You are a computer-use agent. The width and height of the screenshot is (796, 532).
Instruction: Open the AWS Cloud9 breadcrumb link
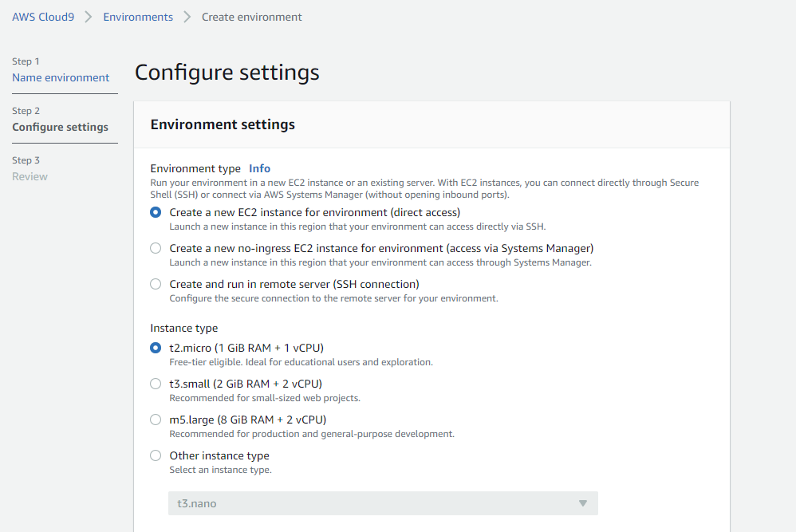(43, 17)
